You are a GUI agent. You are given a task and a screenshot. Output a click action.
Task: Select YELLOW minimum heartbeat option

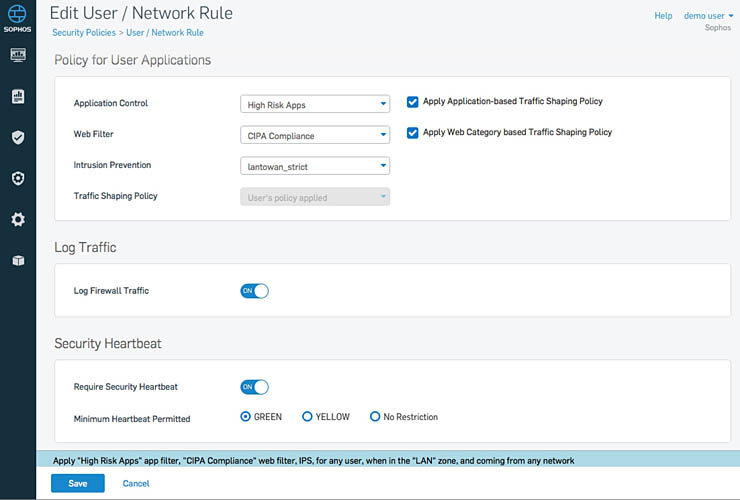tap(308, 417)
